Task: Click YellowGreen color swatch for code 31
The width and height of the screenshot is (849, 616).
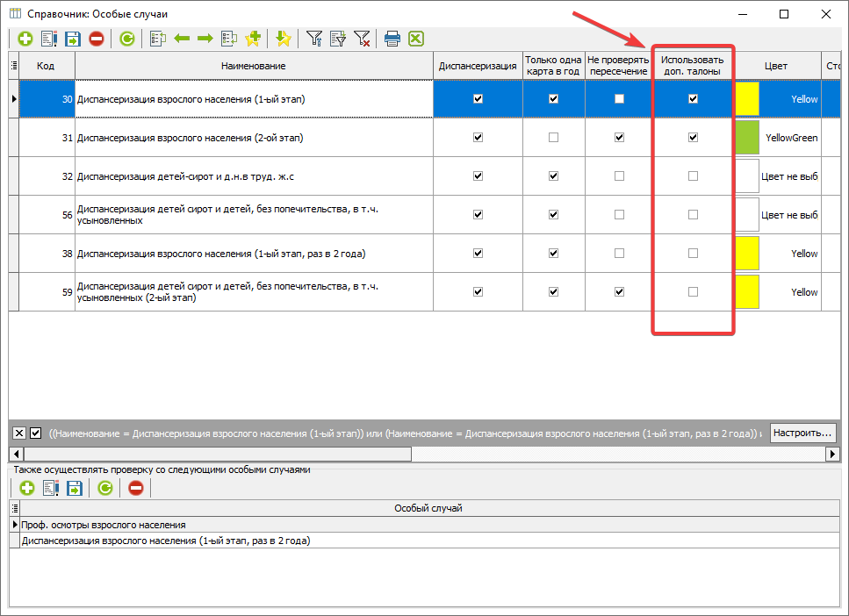Action: point(747,138)
